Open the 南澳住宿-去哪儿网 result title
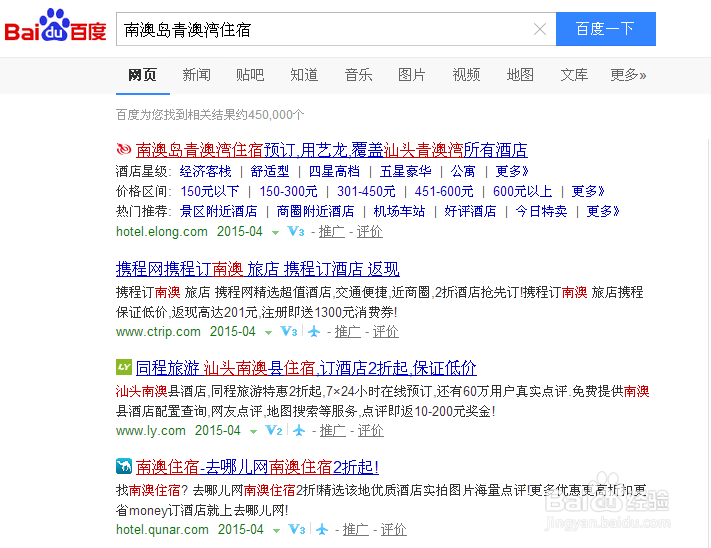This screenshot has height=548, width=711. click(x=257, y=467)
